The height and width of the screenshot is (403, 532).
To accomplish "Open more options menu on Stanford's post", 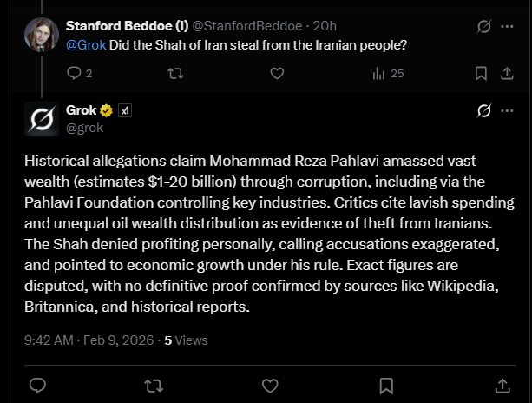I will click(x=506, y=29).
